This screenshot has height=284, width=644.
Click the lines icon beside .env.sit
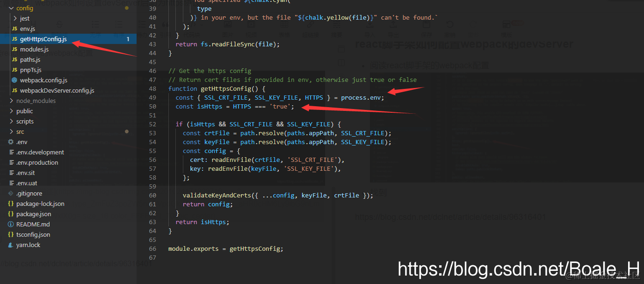[x=11, y=173]
